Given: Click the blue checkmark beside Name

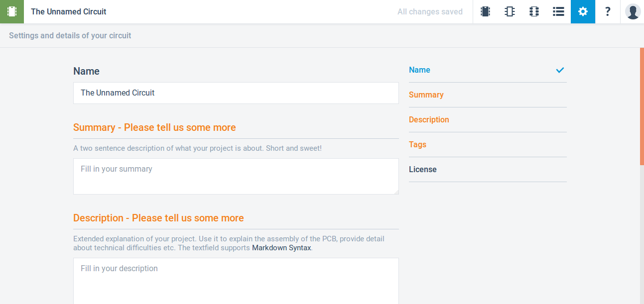Looking at the screenshot, I should (560, 70).
